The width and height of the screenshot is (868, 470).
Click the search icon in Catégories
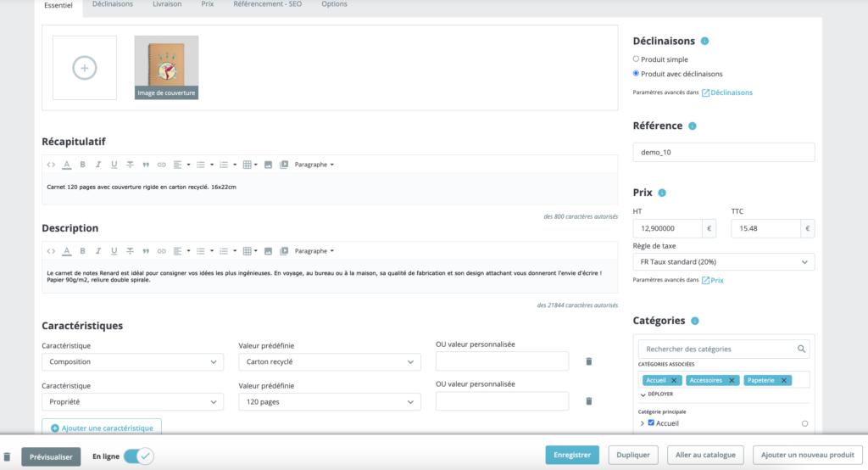coord(801,349)
